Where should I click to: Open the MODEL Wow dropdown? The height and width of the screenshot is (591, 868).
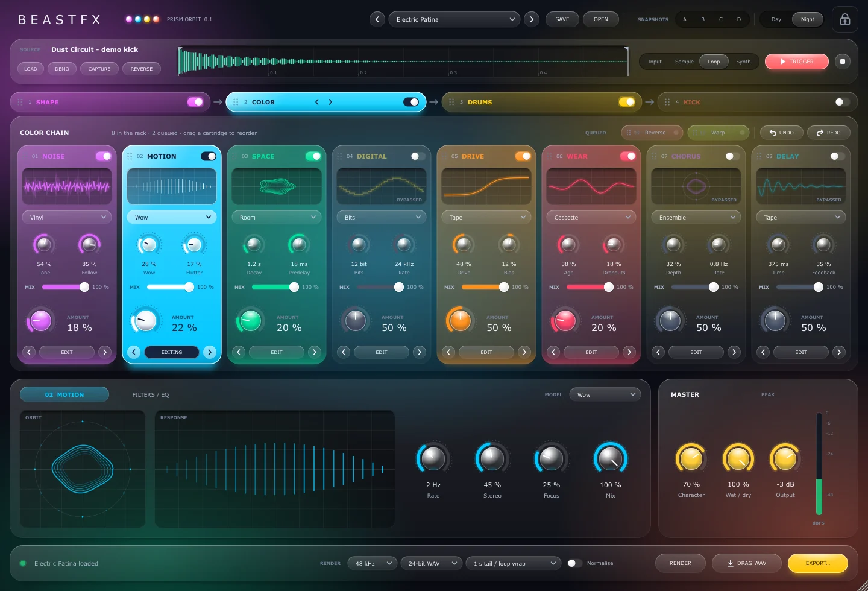click(x=605, y=394)
